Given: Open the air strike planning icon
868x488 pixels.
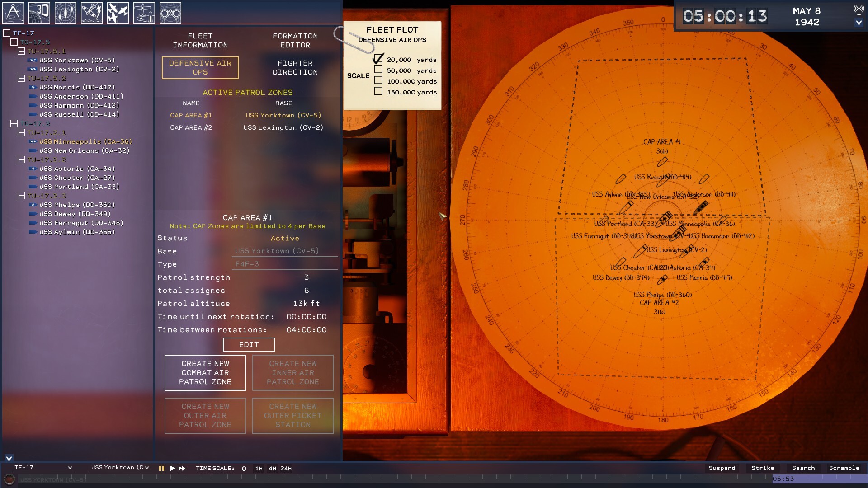Looking at the screenshot, I should pyautogui.click(x=92, y=13).
